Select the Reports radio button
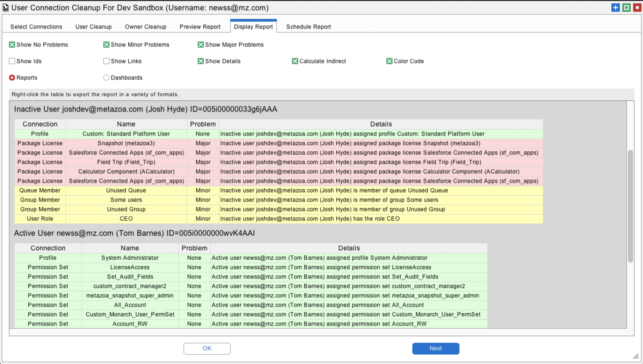 [x=12, y=78]
